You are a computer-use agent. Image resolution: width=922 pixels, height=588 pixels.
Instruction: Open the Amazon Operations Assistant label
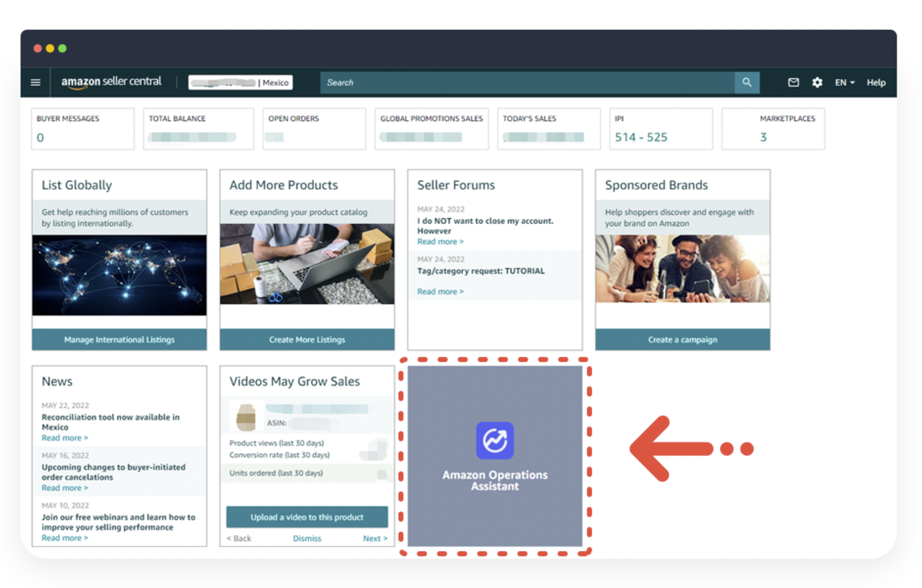pyautogui.click(x=494, y=481)
